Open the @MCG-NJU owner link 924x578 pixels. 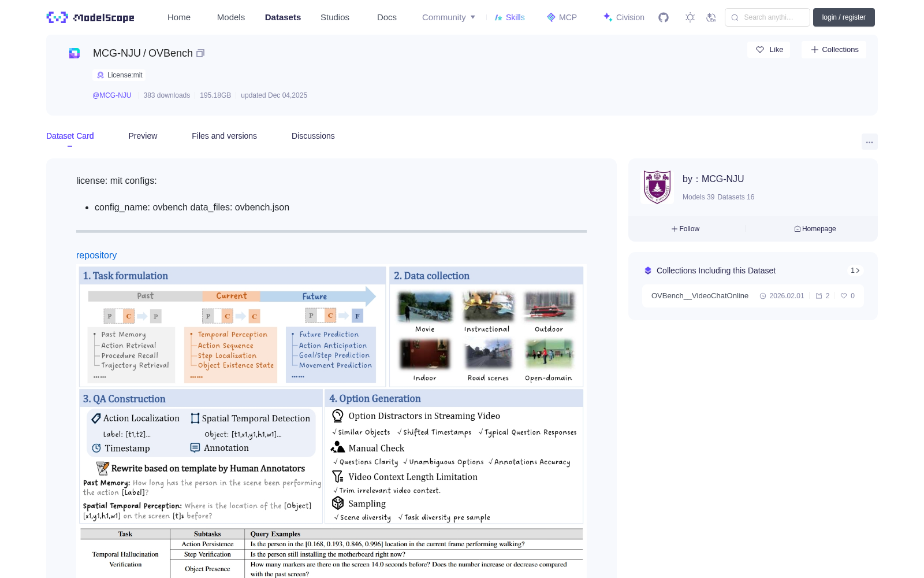[x=112, y=95]
